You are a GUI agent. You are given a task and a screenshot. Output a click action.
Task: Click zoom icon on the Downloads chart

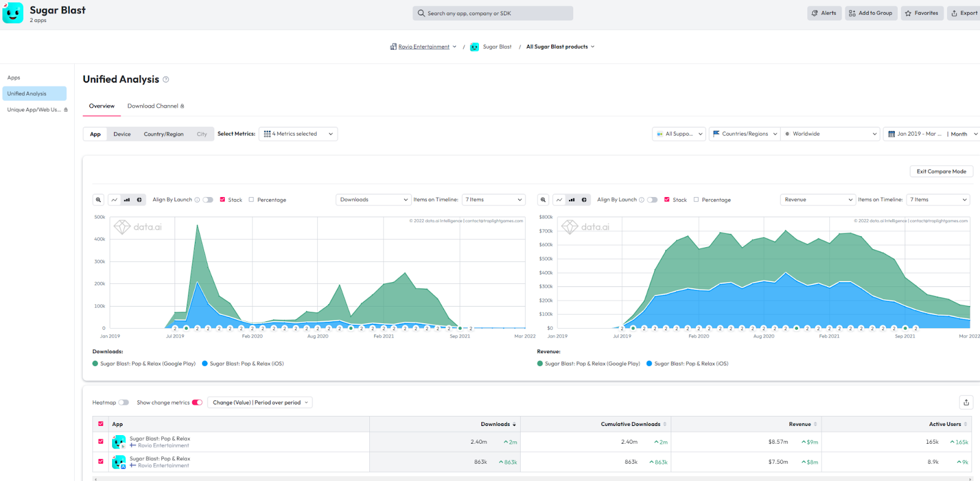[x=99, y=199]
